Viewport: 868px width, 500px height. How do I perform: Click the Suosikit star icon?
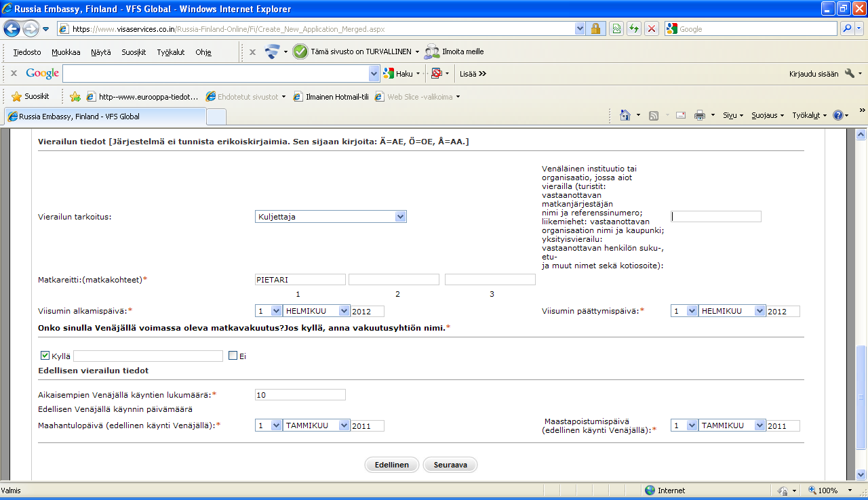[x=17, y=96]
